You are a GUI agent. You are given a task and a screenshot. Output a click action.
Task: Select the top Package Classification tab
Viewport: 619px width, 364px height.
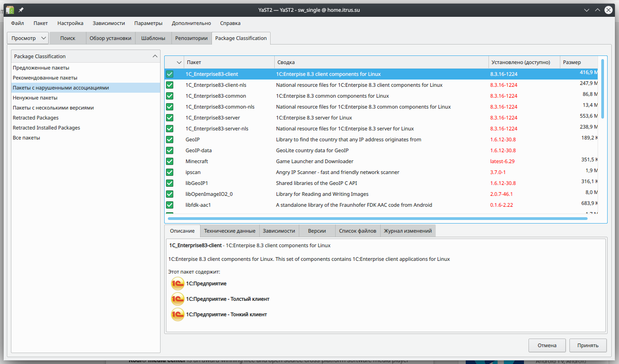pyautogui.click(x=241, y=38)
